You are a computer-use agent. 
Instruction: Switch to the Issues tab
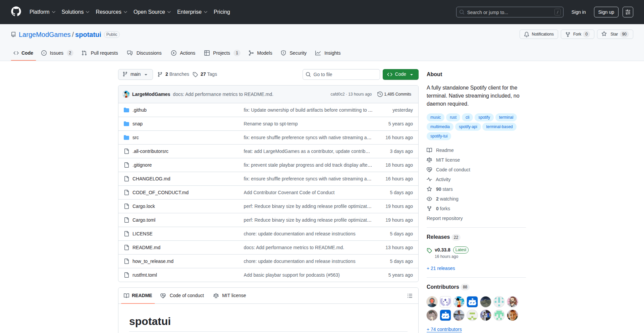click(x=56, y=53)
